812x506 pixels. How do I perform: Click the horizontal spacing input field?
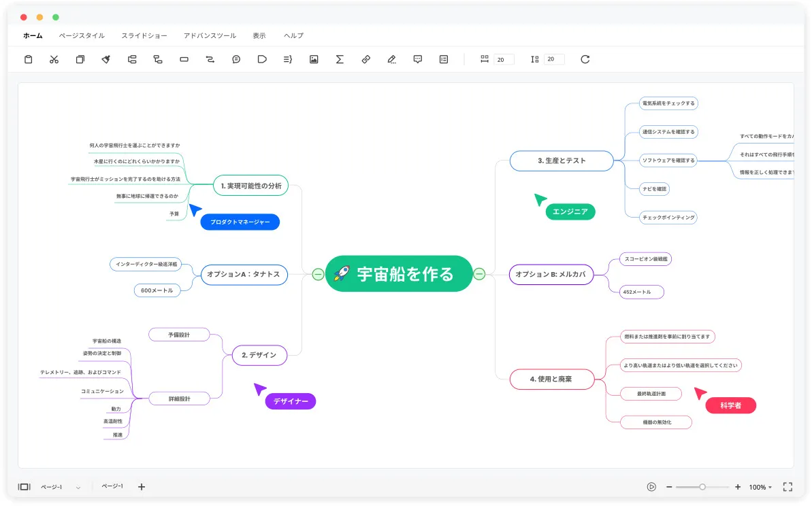[x=504, y=59]
